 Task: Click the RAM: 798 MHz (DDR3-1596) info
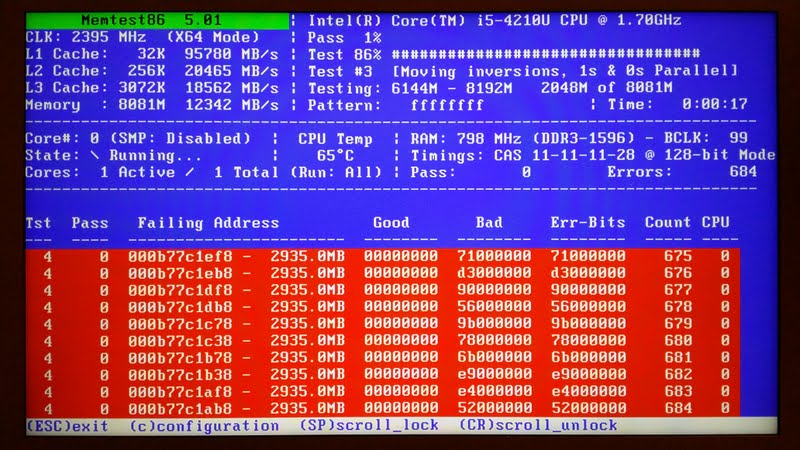(x=522, y=138)
